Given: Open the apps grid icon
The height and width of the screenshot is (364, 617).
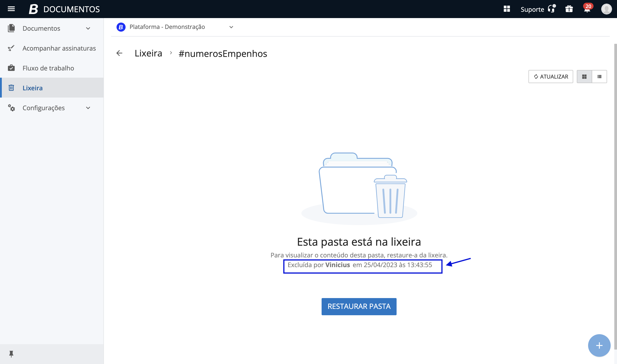Looking at the screenshot, I should (507, 9).
